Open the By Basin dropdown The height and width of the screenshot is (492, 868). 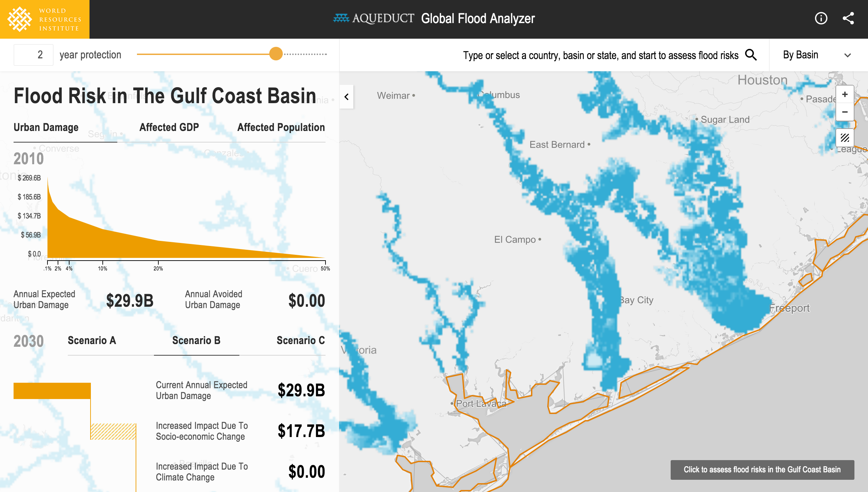point(818,55)
